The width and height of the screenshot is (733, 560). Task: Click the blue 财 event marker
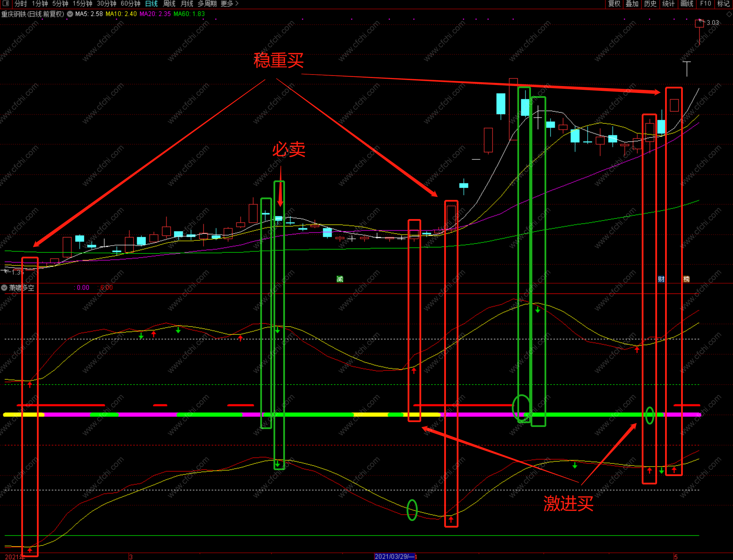pos(661,279)
